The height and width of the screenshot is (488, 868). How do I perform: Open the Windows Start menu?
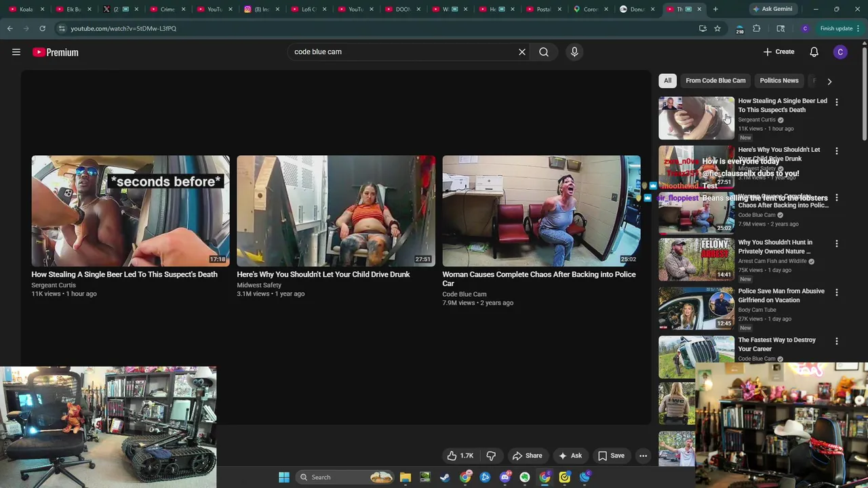[x=284, y=477]
